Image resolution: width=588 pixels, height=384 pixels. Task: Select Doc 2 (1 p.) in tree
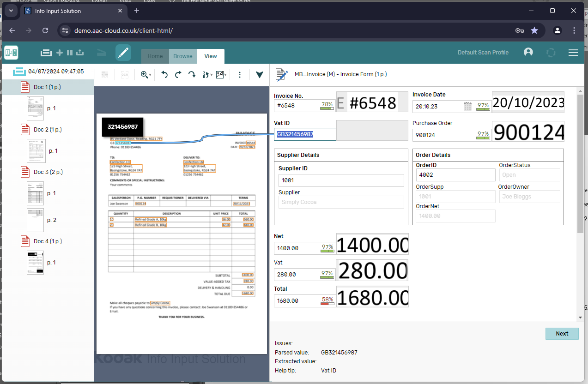click(x=48, y=129)
